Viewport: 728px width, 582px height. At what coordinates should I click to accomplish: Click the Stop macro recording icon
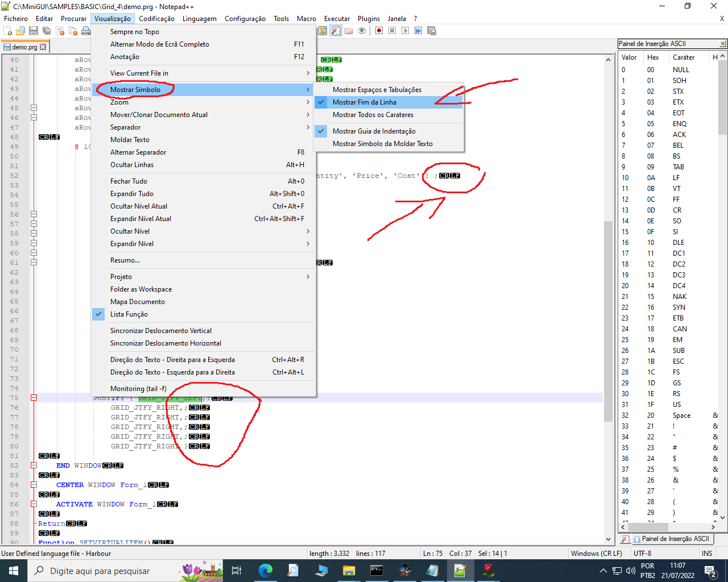point(392,31)
